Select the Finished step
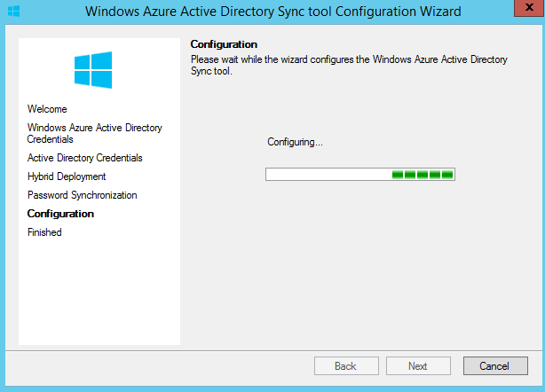This screenshot has height=392, width=545. point(44,232)
